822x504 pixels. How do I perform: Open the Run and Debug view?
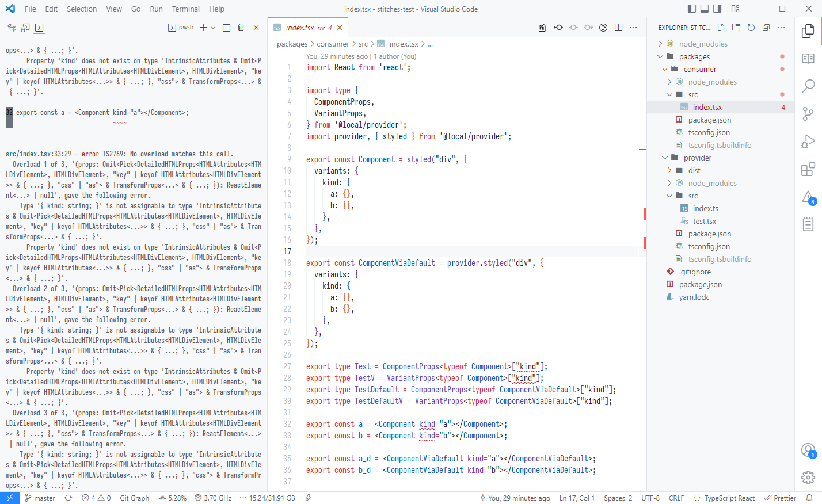click(808, 141)
